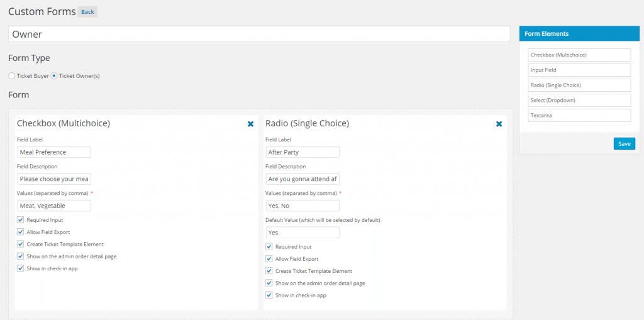The height and width of the screenshot is (320, 644).
Task: Uncheck Required Input under Meal Preference
Action: pyautogui.click(x=21, y=220)
